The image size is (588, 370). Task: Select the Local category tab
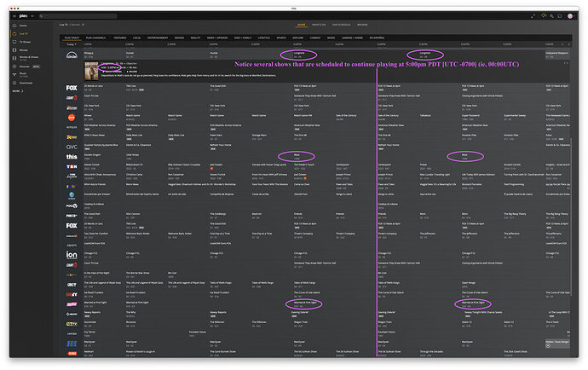pos(136,38)
